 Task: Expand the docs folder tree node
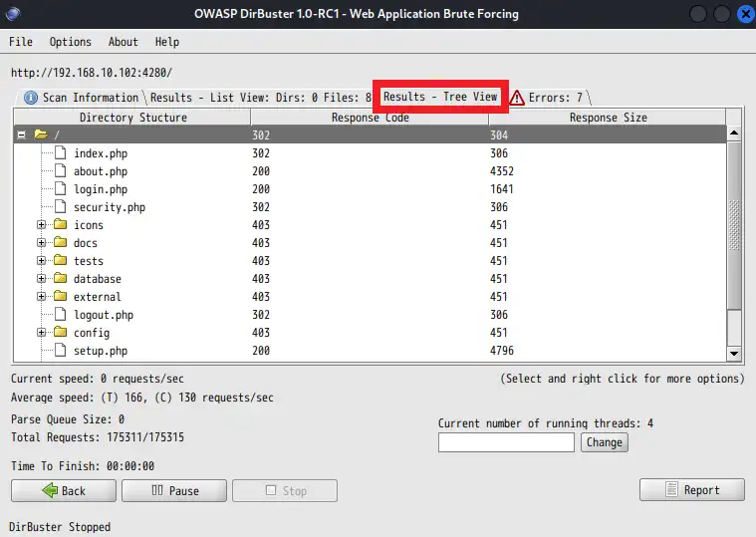click(42, 243)
